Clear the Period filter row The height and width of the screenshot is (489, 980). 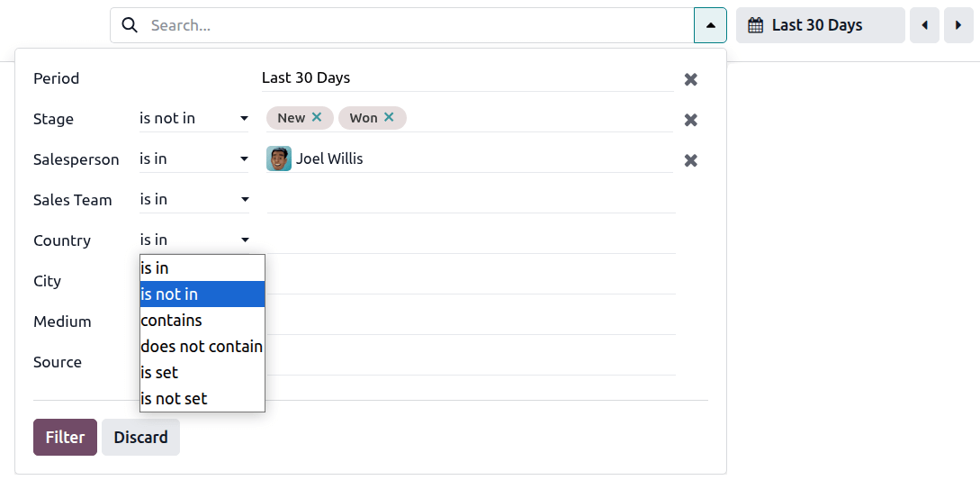(690, 79)
